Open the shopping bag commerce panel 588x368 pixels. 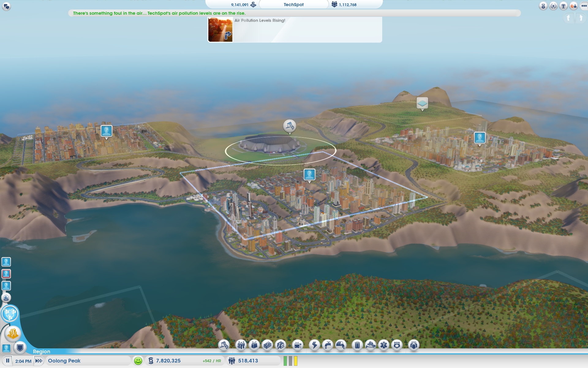tap(254, 345)
